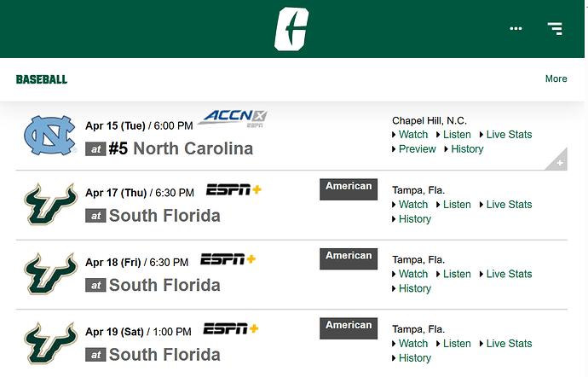Open the hamburger menu icon
The image size is (588, 377).
(x=555, y=28)
